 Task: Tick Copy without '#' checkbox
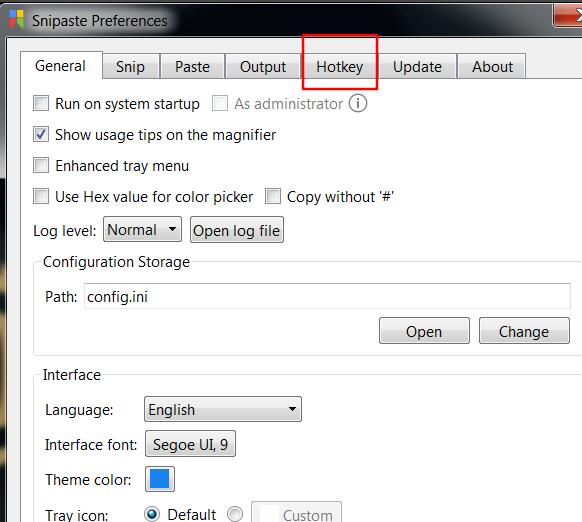pyautogui.click(x=273, y=196)
